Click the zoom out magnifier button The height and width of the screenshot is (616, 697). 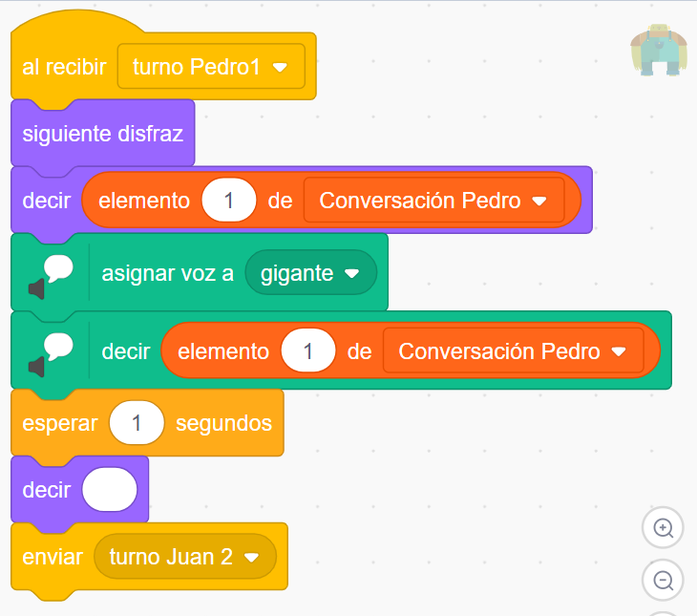(663, 580)
